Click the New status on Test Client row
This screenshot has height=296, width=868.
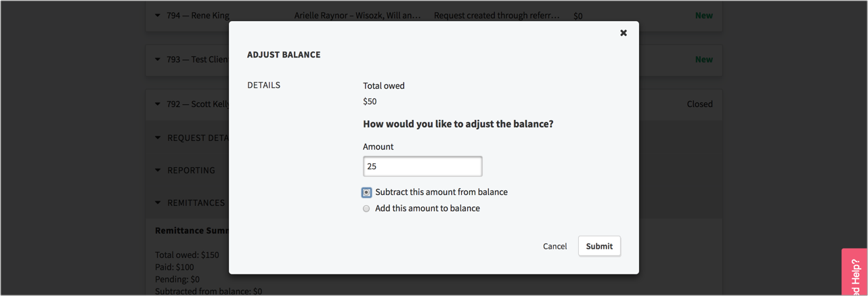point(703,60)
